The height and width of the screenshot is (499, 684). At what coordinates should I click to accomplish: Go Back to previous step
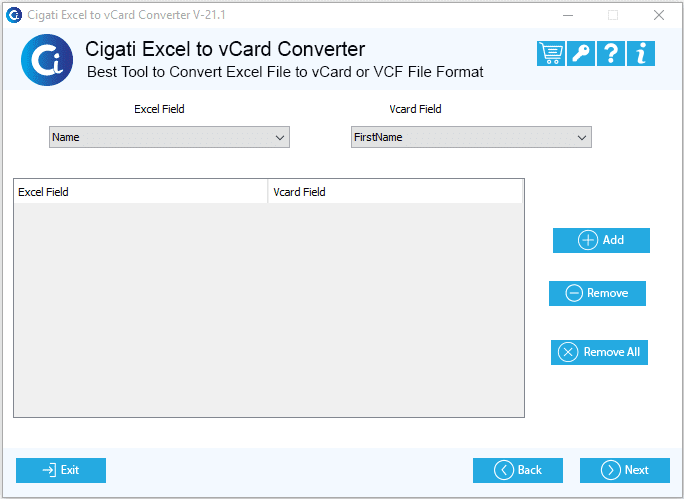pyautogui.click(x=518, y=470)
